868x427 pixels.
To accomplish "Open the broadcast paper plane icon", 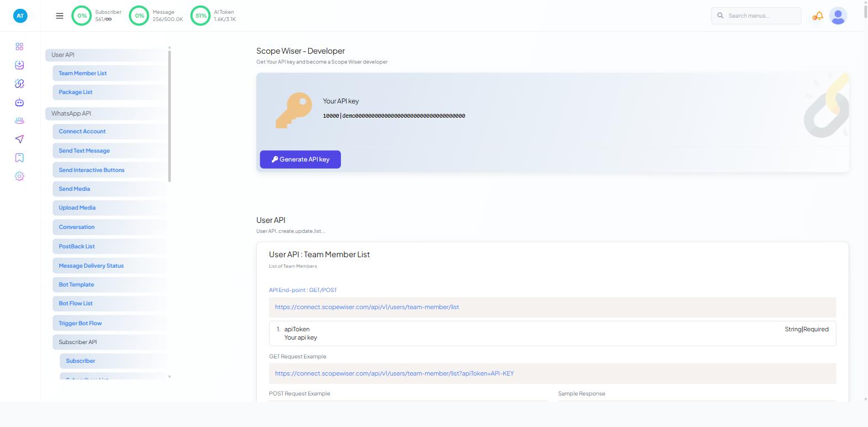I will click(x=19, y=139).
